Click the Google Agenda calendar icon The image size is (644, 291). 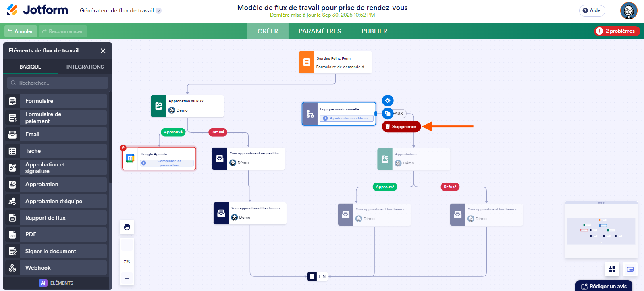point(130,158)
